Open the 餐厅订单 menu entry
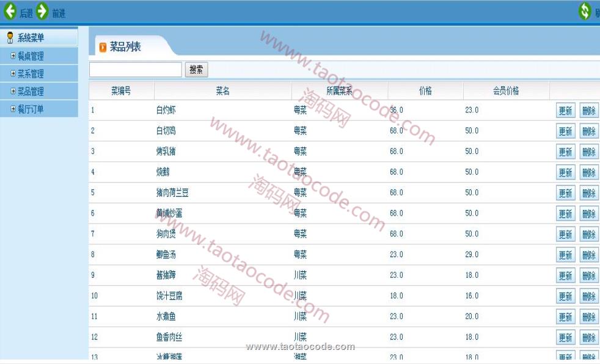The height and width of the screenshot is (364, 600). pyautogui.click(x=30, y=109)
